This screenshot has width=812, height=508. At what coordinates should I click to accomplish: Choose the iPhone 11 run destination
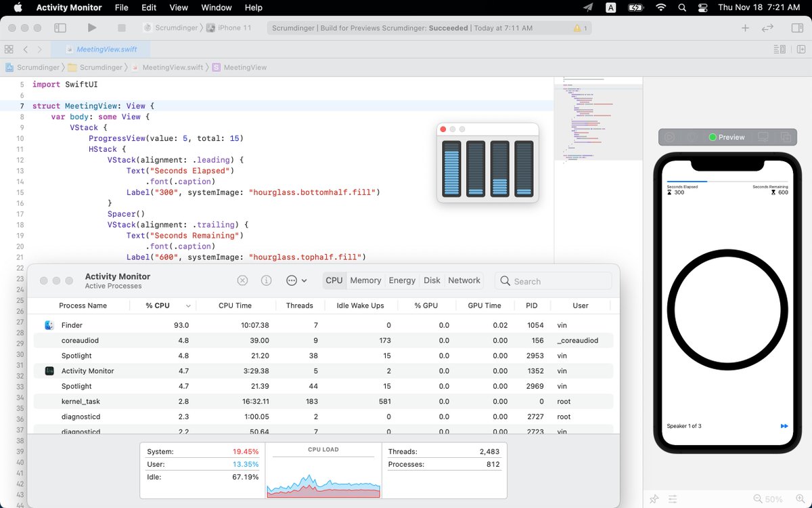[229, 28]
